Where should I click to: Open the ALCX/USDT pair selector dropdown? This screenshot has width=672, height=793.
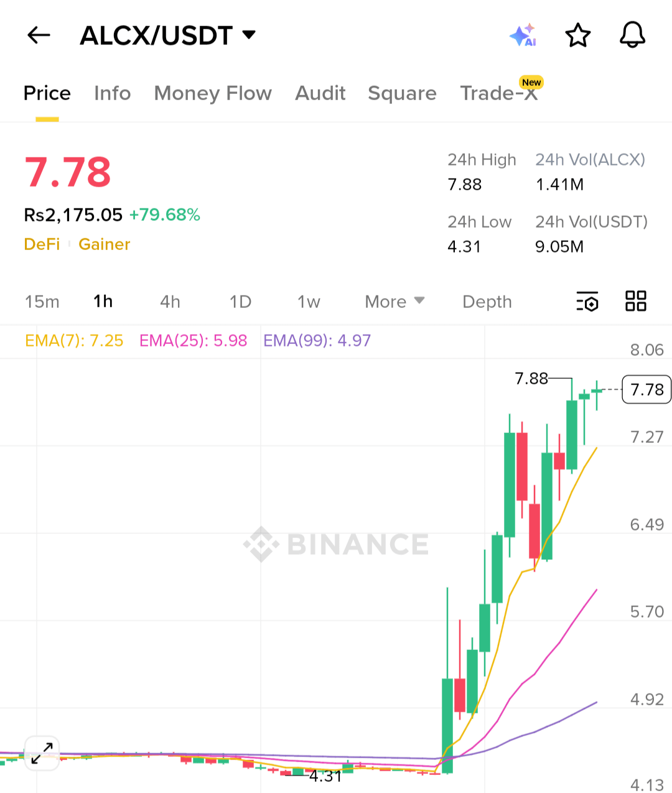(x=168, y=35)
